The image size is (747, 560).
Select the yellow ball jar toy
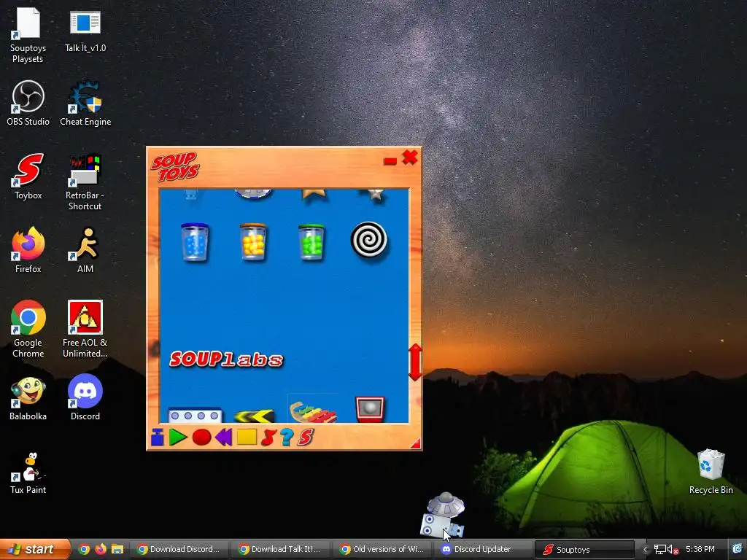pyautogui.click(x=253, y=242)
